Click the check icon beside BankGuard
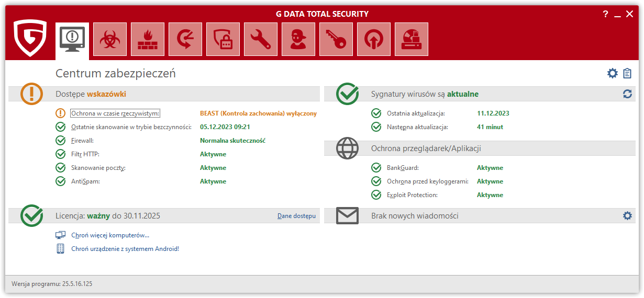Image resolution: width=644 pixels, height=298 pixels. [x=376, y=168]
